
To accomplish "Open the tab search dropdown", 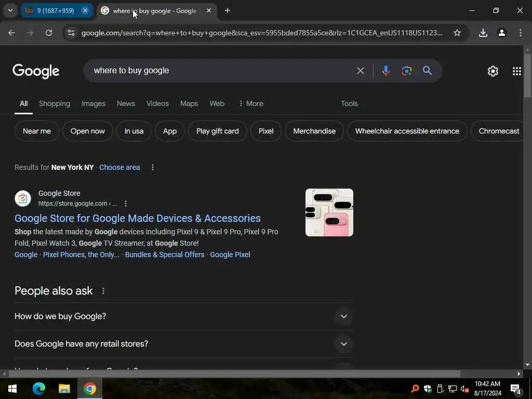I will (10, 10).
